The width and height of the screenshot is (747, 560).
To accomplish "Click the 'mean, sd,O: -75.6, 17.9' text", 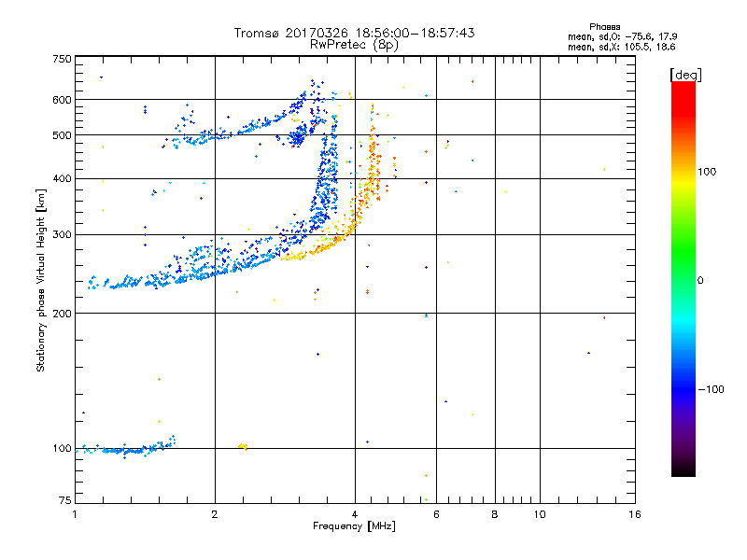I will pyautogui.click(x=622, y=36).
